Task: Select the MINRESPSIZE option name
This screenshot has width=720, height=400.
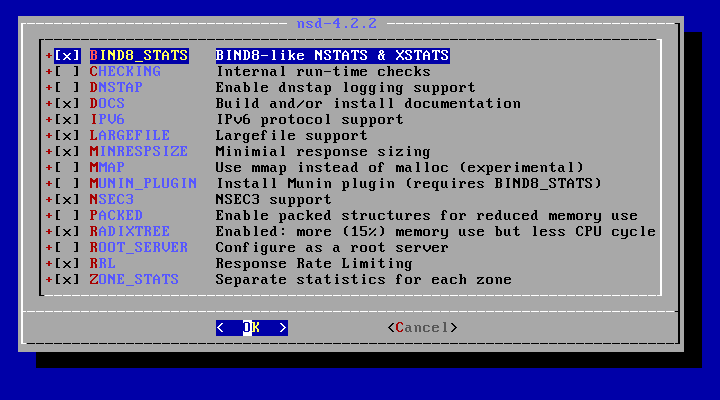Action: [139, 152]
